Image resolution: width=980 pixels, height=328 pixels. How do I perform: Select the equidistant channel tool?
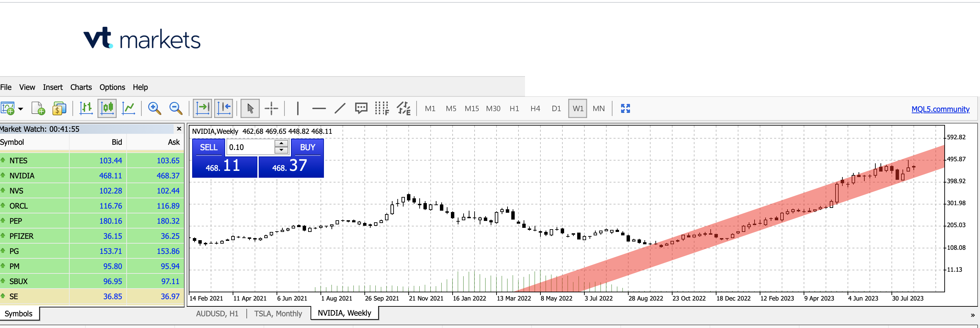click(404, 108)
